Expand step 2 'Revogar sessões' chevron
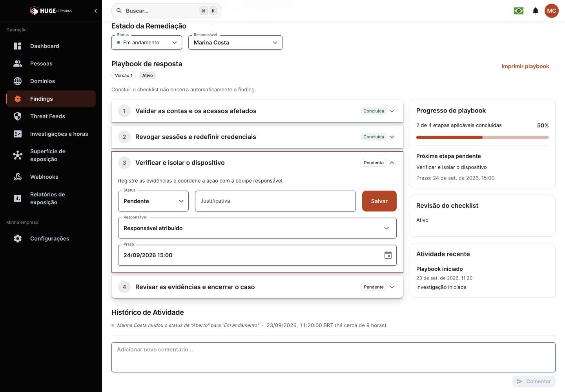 [x=392, y=137]
